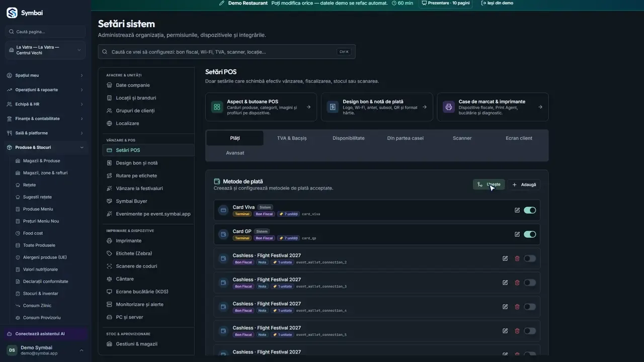Click Ieși din demo link
644x362 pixels.
pyautogui.click(x=497, y=3)
